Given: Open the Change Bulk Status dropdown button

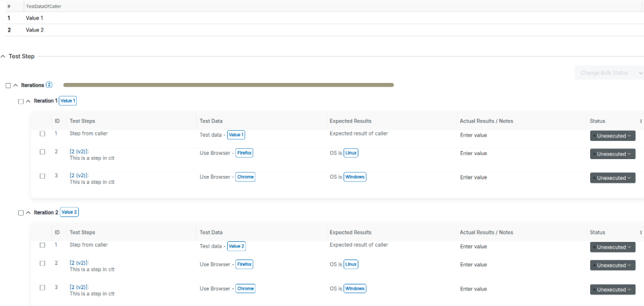Looking at the screenshot, I should click(608, 73).
